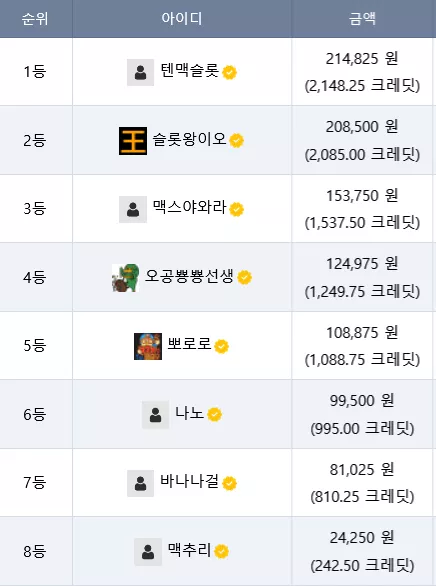The height and width of the screenshot is (586, 436).
Task: Click the default avatar beside 바나나걸
Action: click(140, 483)
